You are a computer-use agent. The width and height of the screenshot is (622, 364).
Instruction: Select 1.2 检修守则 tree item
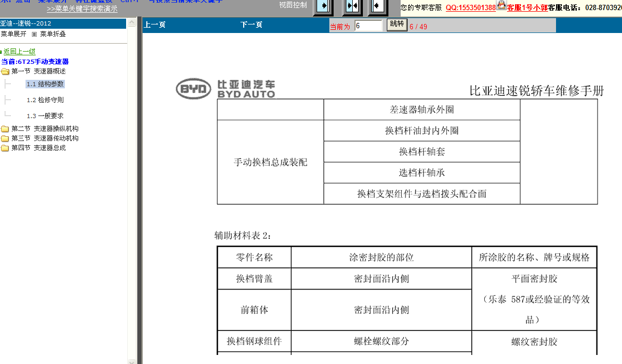(45, 100)
